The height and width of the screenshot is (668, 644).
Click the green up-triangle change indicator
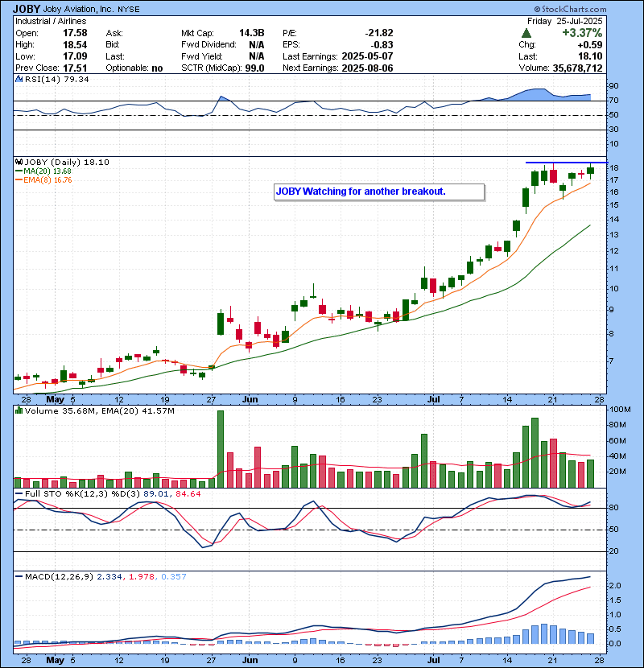(x=526, y=33)
